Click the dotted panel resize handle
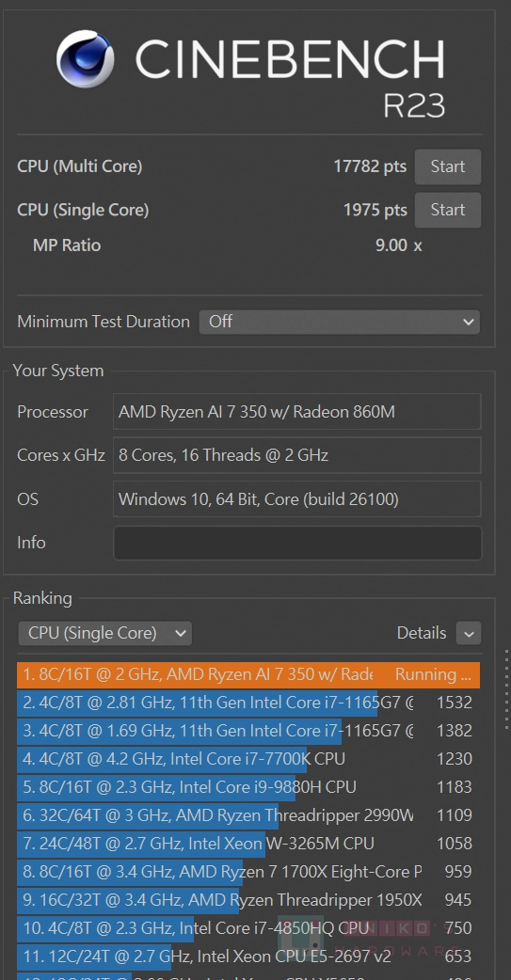Image resolution: width=511 pixels, height=980 pixels. (x=506, y=689)
